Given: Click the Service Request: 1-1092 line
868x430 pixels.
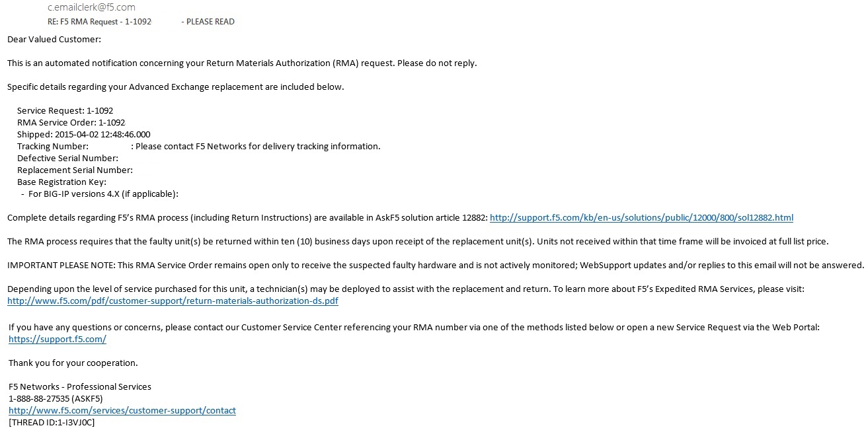Looking at the screenshot, I should [x=65, y=110].
